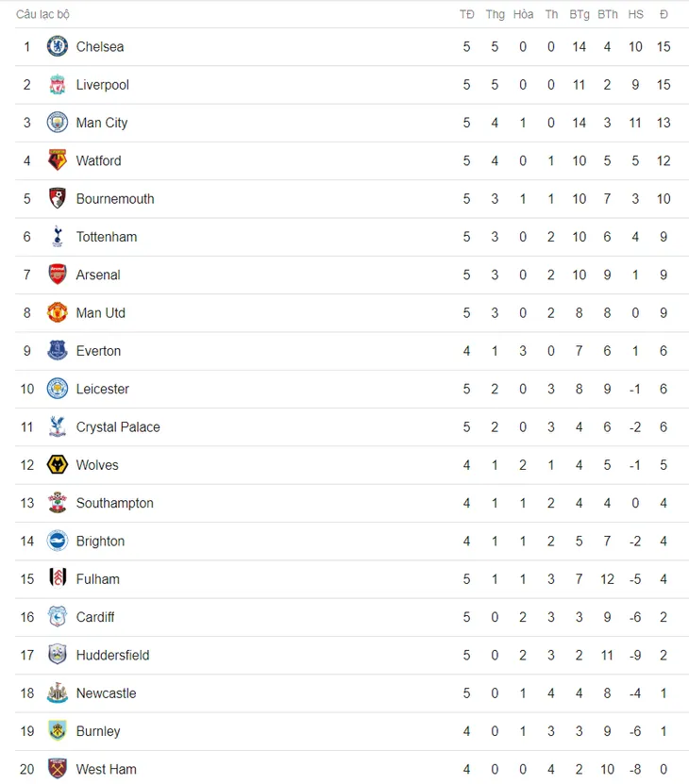Click the Chelsea club crest icon

pyautogui.click(x=58, y=46)
